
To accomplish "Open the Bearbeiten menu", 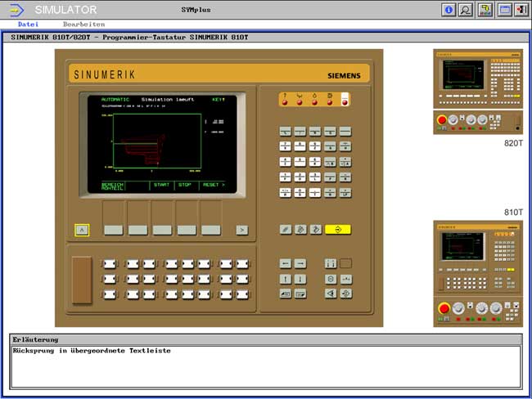I will [x=83, y=24].
